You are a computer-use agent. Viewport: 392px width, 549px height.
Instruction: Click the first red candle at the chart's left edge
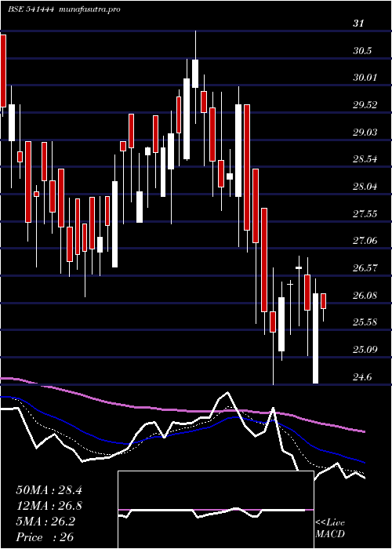pos(3,71)
